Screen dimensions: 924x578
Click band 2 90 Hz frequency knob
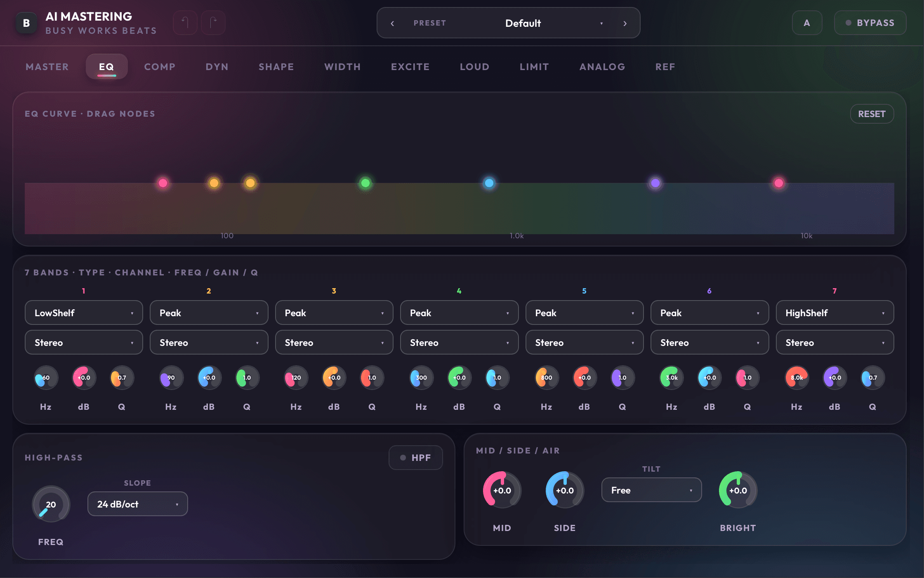(x=171, y=378)
